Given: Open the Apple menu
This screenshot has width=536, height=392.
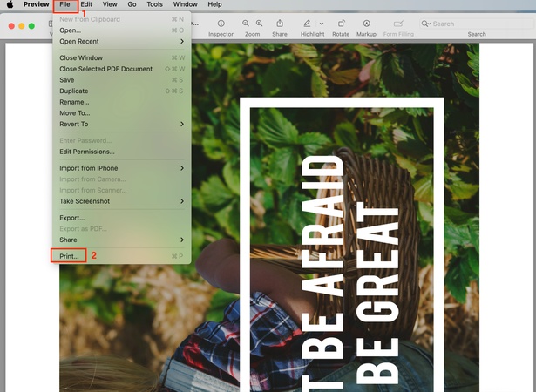Looking at the screenshot, I should (x=10, y=4).
